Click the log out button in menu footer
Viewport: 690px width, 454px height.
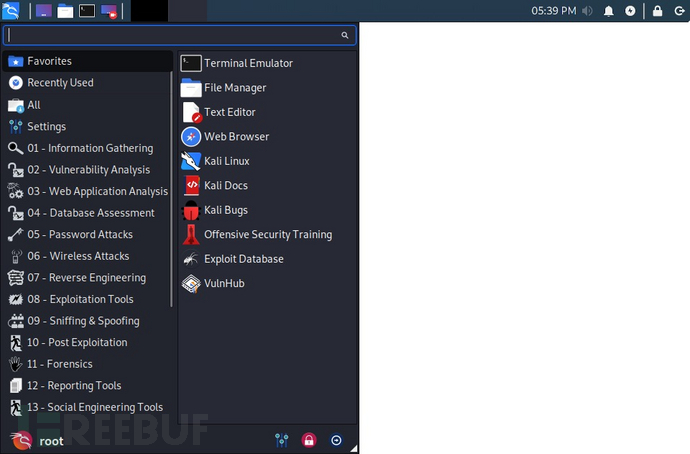tap(336, 440)
